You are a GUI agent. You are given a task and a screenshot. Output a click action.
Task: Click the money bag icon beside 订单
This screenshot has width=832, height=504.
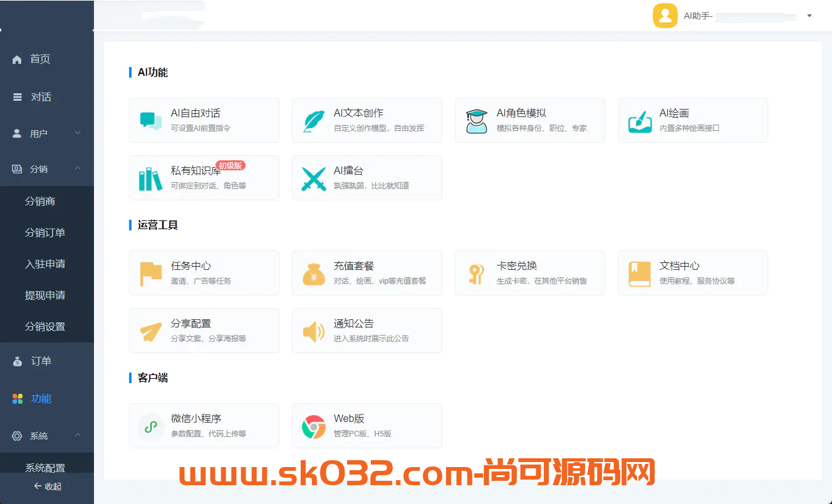18,361
